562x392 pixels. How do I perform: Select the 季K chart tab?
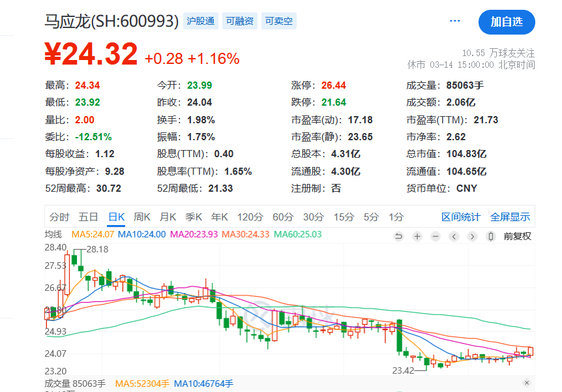click(x=194, y=217)
